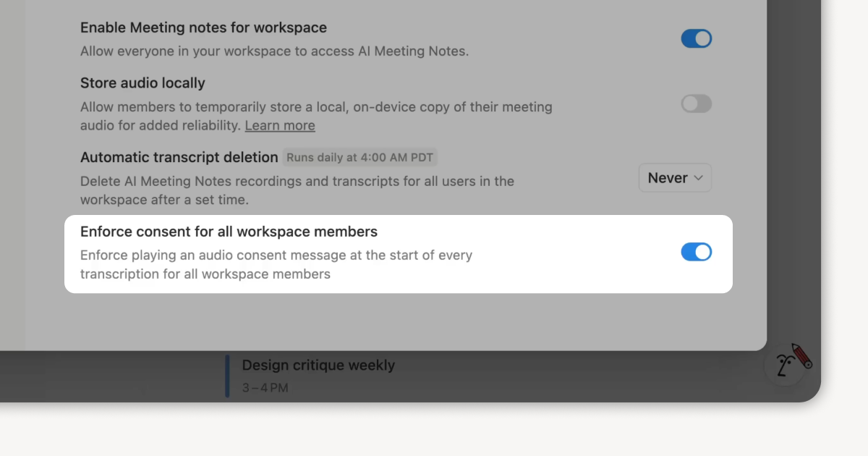
Task: Disable Enable Meeting notes for workspace toggle
Action: point(696,38)
